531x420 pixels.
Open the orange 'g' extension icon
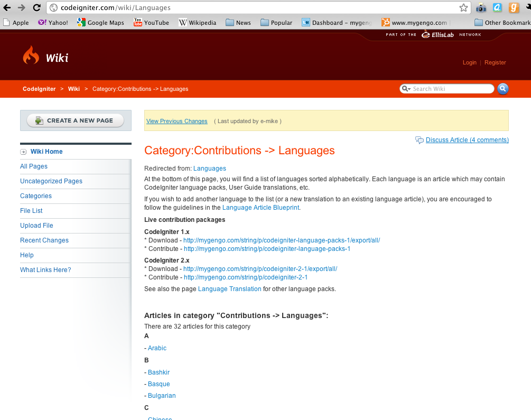514,7
